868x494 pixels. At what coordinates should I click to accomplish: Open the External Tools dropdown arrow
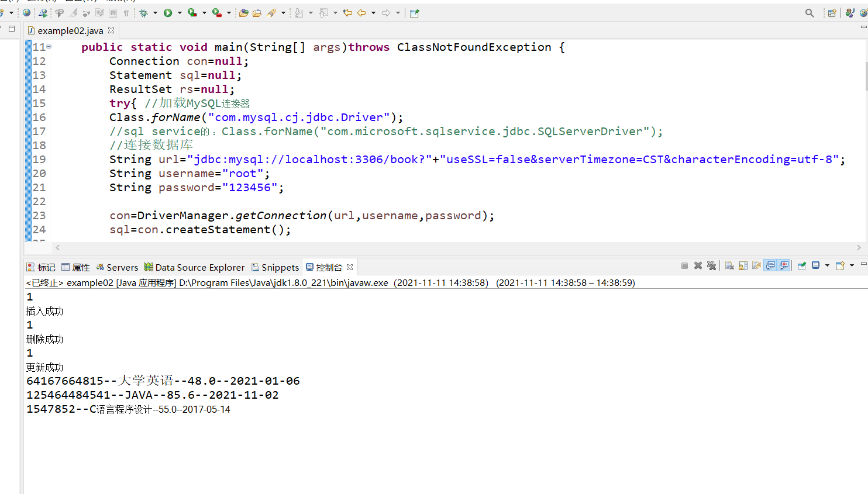tap(229, 13)
